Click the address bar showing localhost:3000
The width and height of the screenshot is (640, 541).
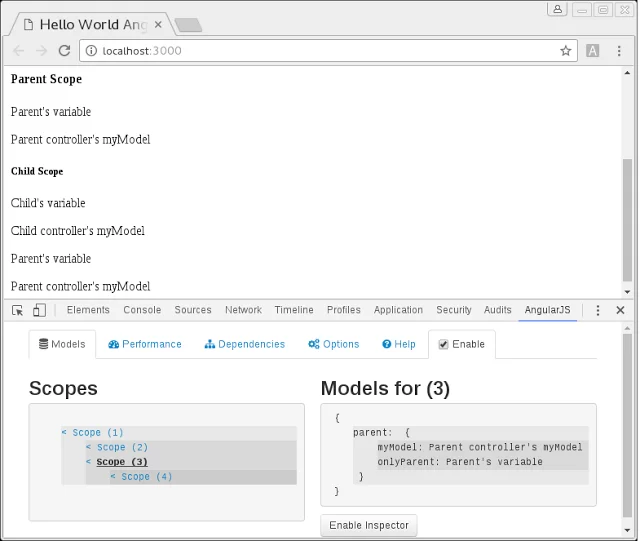pyautogui.click(x=320, y=51)
